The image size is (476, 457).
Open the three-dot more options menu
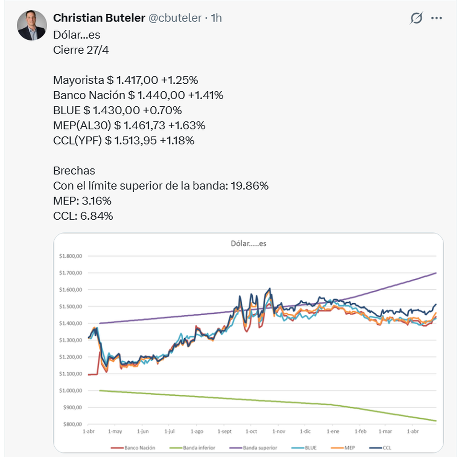437,18
